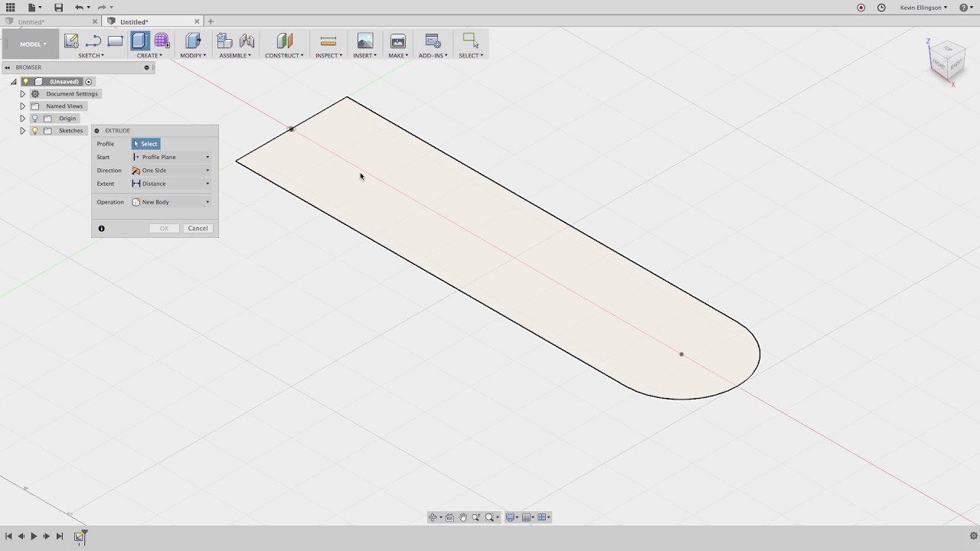Click the Construct plane icon

click(x=284, y=41)
